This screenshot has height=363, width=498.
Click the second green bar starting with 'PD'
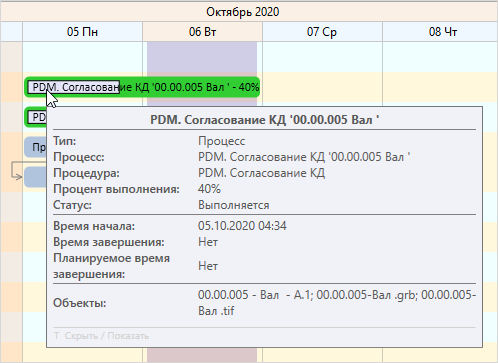(35, 117)
